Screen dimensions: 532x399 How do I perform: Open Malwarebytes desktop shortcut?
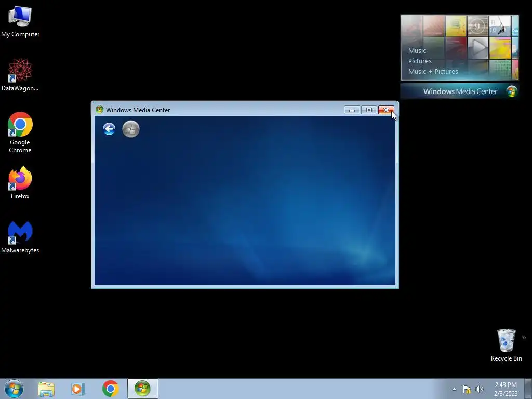(20, 237)
